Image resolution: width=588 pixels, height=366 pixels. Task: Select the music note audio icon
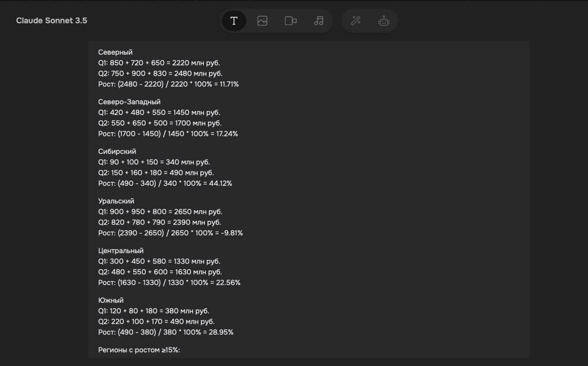pyautogui.click(x=319, y=21)
